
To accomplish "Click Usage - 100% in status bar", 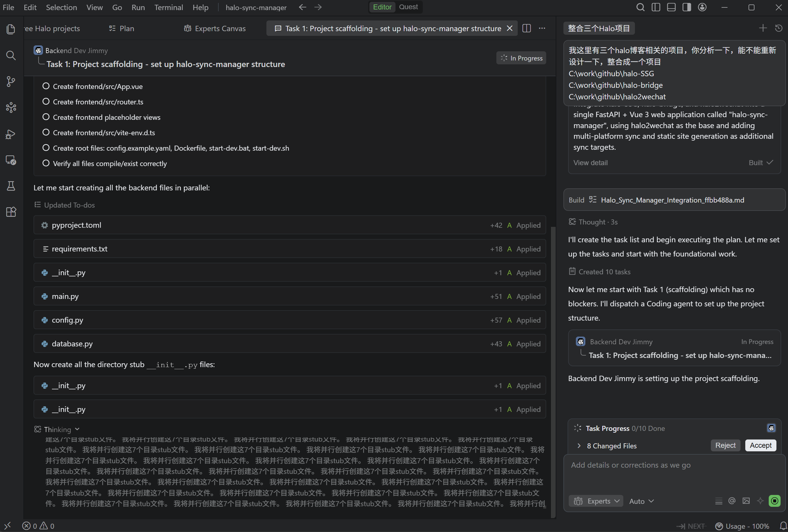I will 742,526.
